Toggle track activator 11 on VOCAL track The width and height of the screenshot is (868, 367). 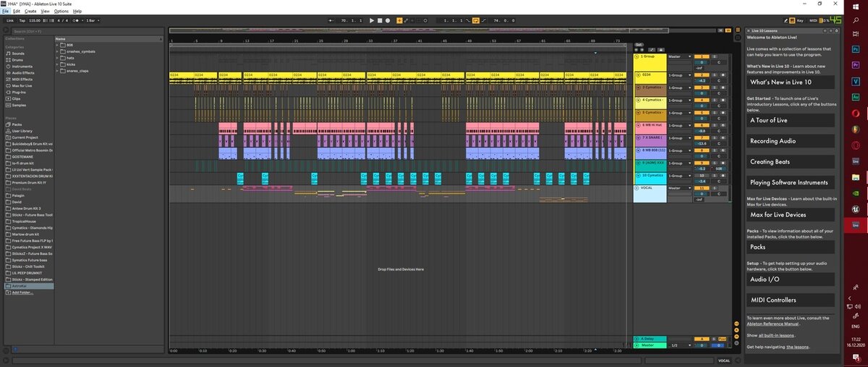pos(702,188)
